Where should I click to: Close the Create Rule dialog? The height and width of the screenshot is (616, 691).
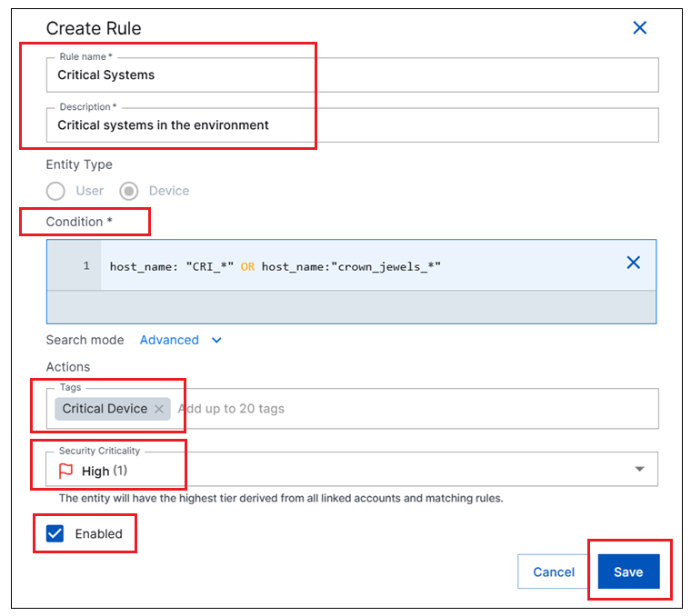click(639, 28)
